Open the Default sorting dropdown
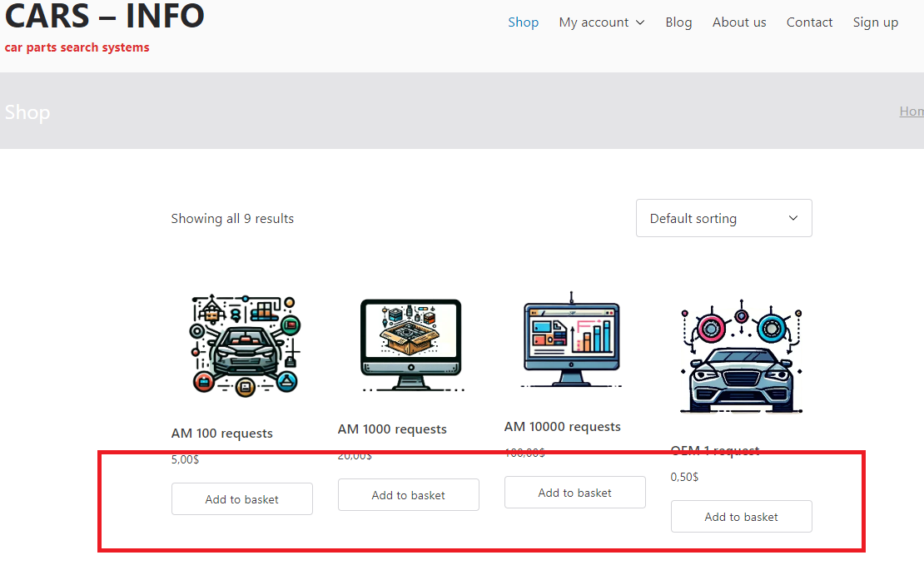 point(723,218)
